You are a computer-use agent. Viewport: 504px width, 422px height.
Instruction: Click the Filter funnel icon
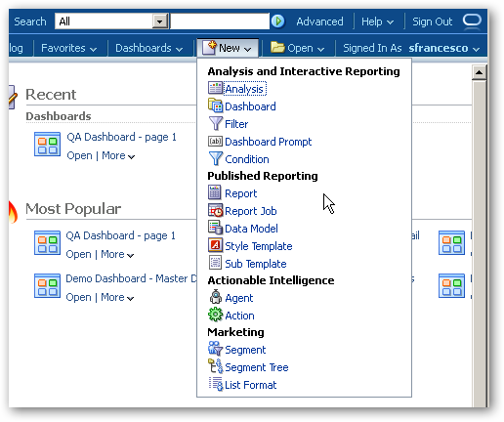215,124
